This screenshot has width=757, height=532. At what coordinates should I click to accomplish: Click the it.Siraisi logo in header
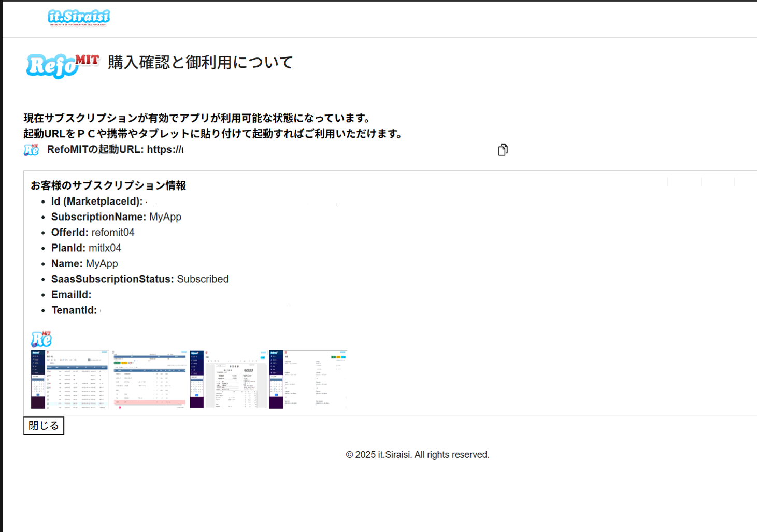coord(79,18)
